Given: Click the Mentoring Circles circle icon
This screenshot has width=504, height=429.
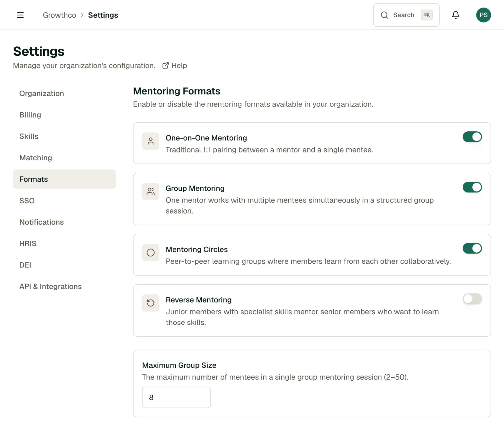Looking at the screenshot, I should click(x=151, y=253).
